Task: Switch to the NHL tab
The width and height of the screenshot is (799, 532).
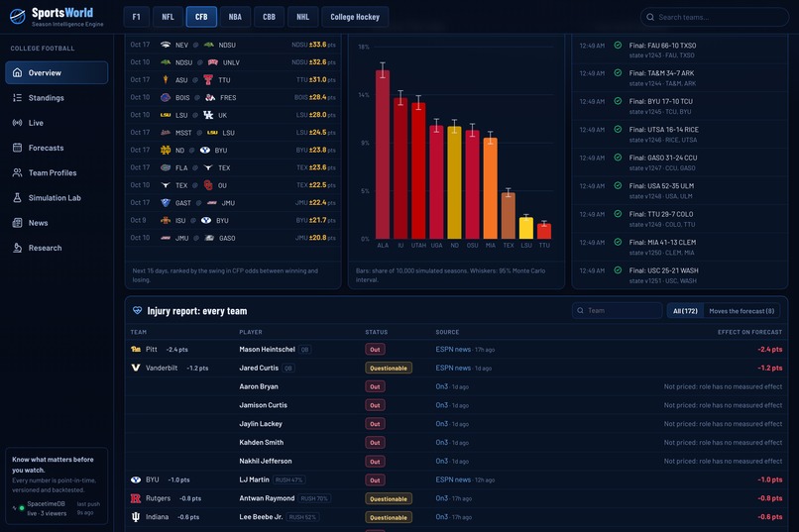Action: click(x=302, y=17)
